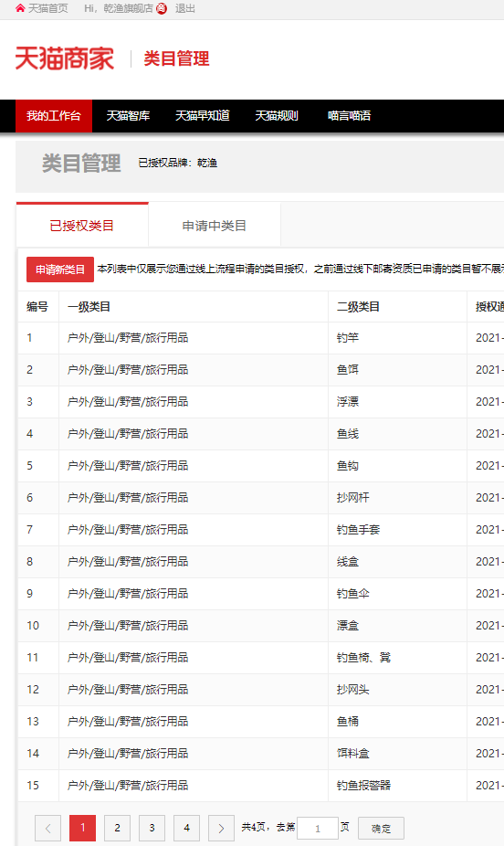Click 户外/登山/野营/旅行用品 in row 10

128,626
